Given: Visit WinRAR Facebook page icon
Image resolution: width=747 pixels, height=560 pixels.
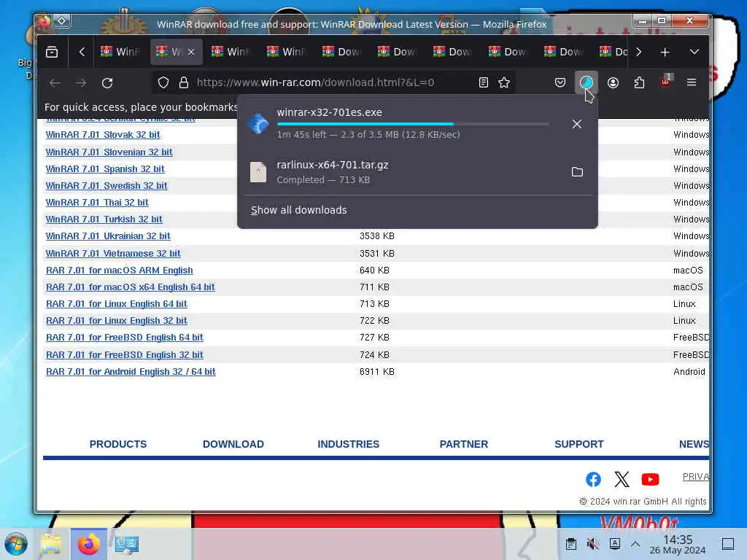Looking at the screenshot, I should [593, 479].
